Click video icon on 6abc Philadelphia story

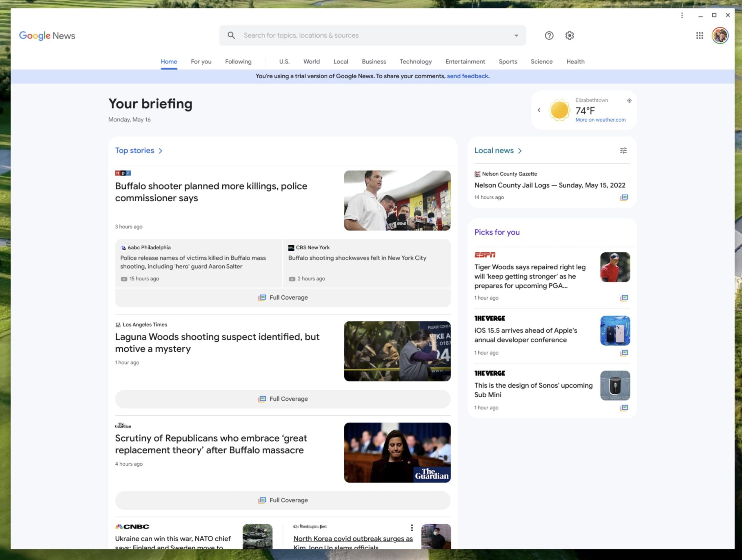[x=124, y=279]
